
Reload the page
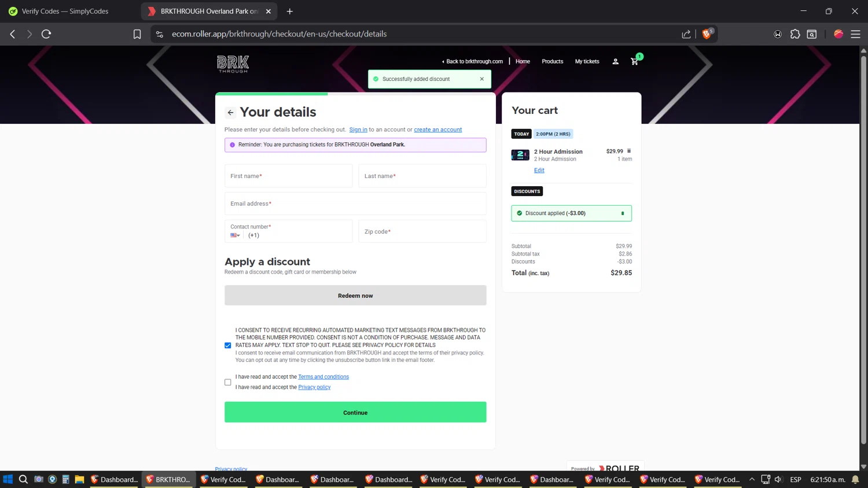[x=46, y=34]
